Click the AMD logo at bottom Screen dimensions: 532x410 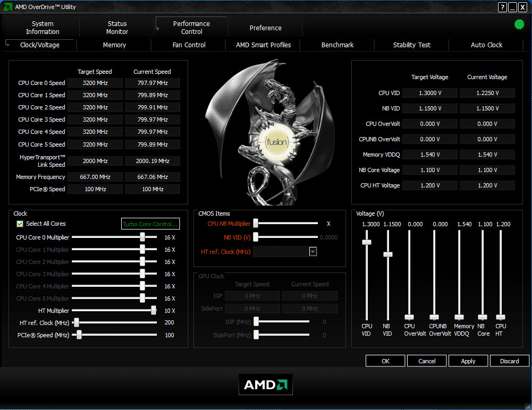point(266,385)
